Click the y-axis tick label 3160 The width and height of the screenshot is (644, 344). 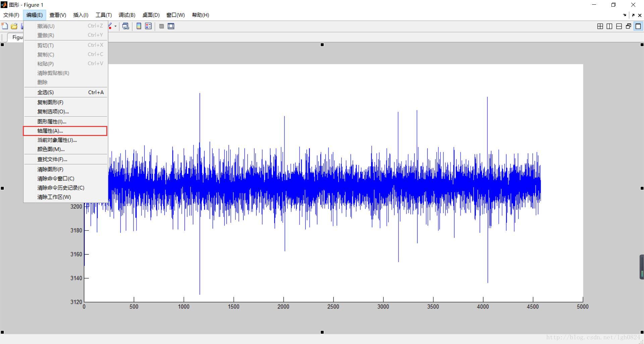coord(76,254)
